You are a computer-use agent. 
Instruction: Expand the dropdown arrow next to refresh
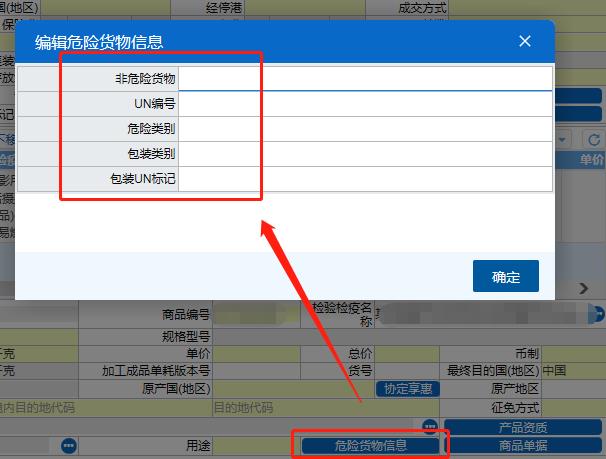tap(567, 139)
